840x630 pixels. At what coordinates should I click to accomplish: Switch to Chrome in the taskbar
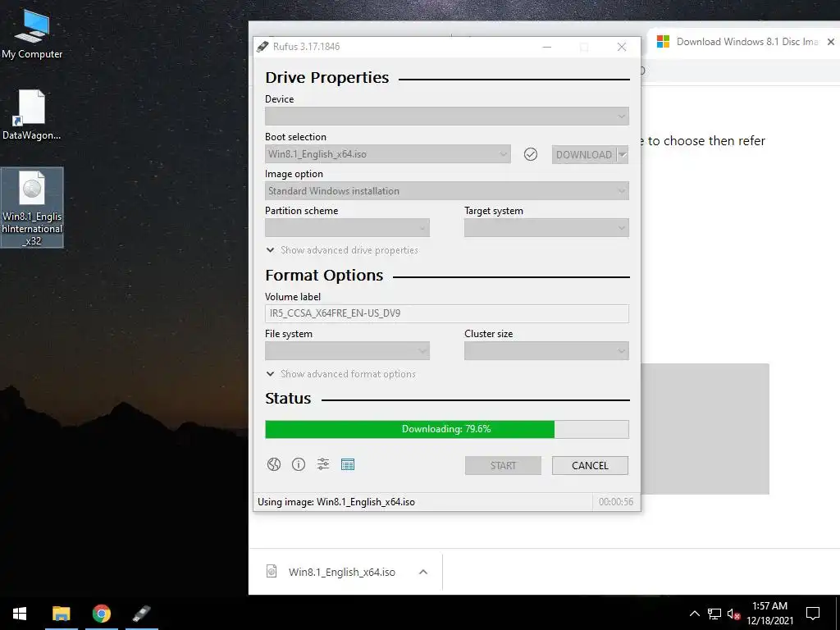[101, 614]
